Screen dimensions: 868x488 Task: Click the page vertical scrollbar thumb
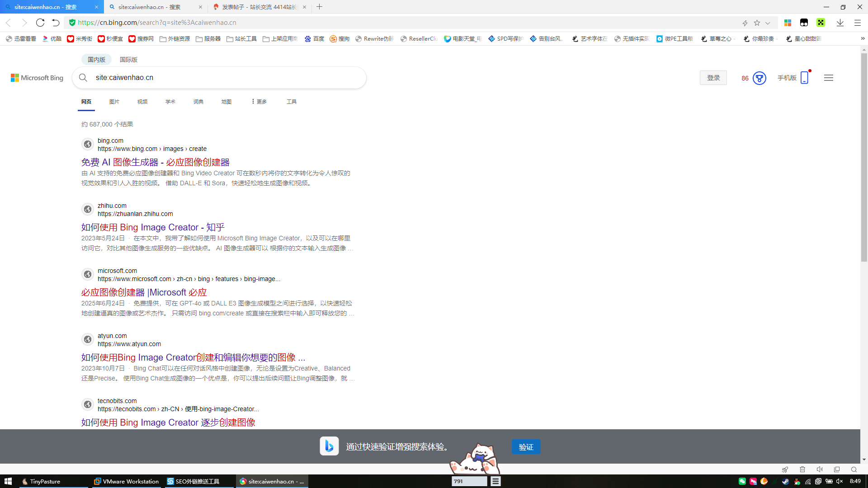864,157
